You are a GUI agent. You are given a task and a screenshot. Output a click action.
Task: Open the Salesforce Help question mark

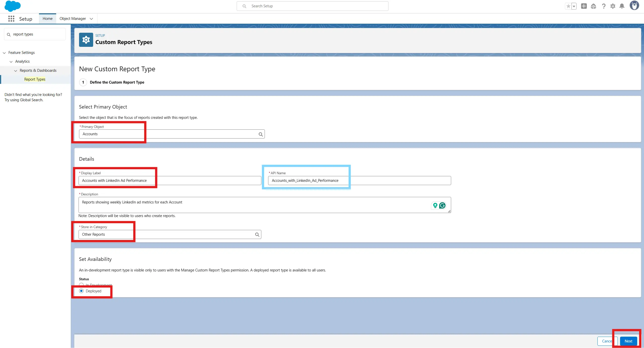[603, 6]
